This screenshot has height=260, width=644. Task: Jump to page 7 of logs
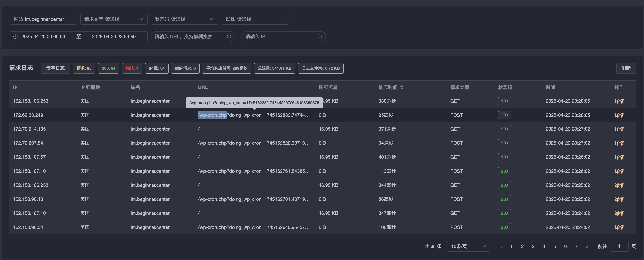coord(576,247)
